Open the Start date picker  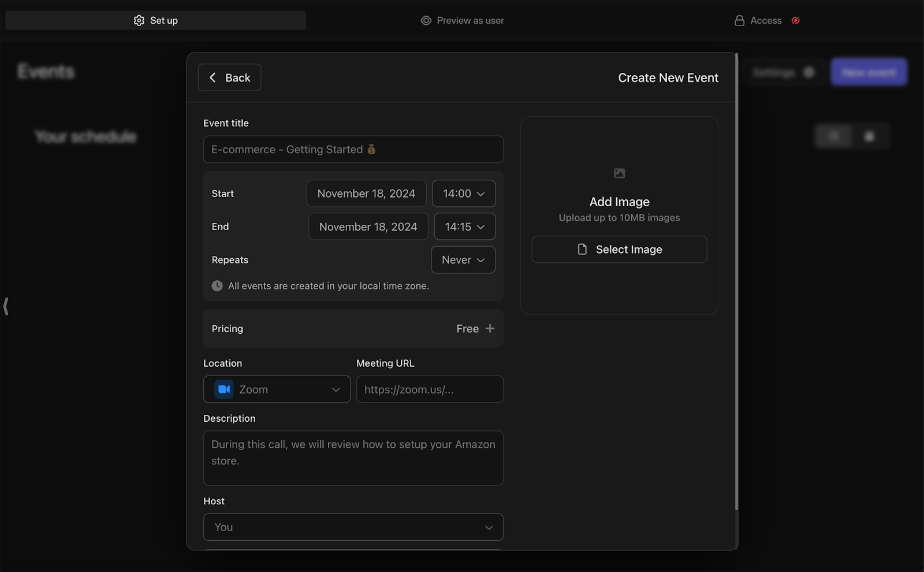[366, 194]
